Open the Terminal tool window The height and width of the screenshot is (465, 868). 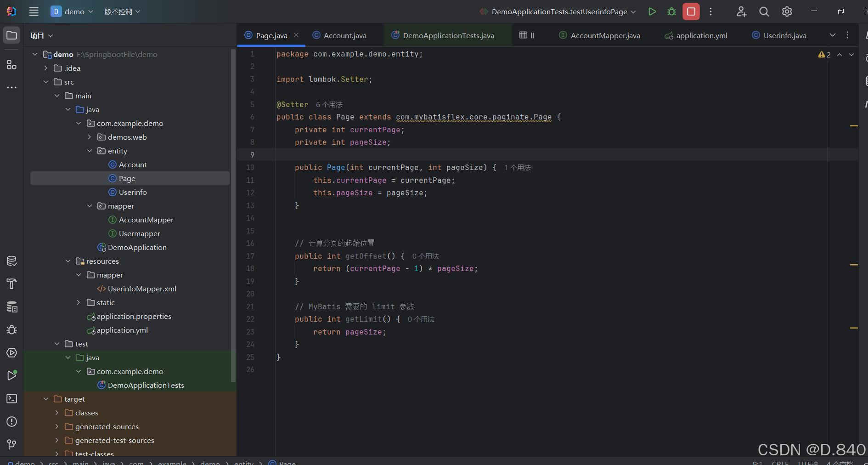(11, 399)
